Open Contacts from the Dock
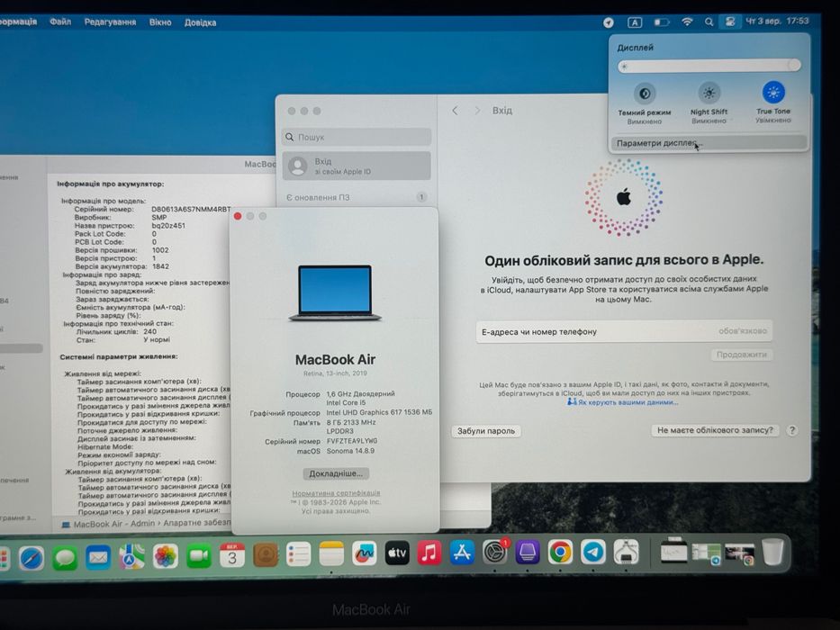The height and width of the screenshot is (630, 840). point(266,555)
